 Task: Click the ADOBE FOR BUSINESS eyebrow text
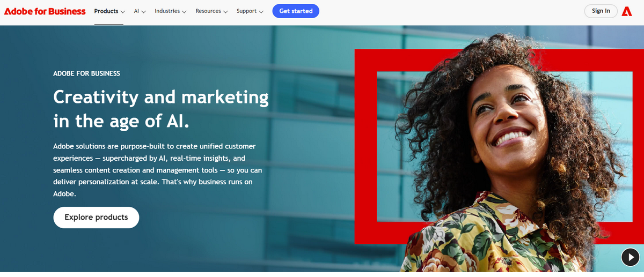(x=86, y=73)
